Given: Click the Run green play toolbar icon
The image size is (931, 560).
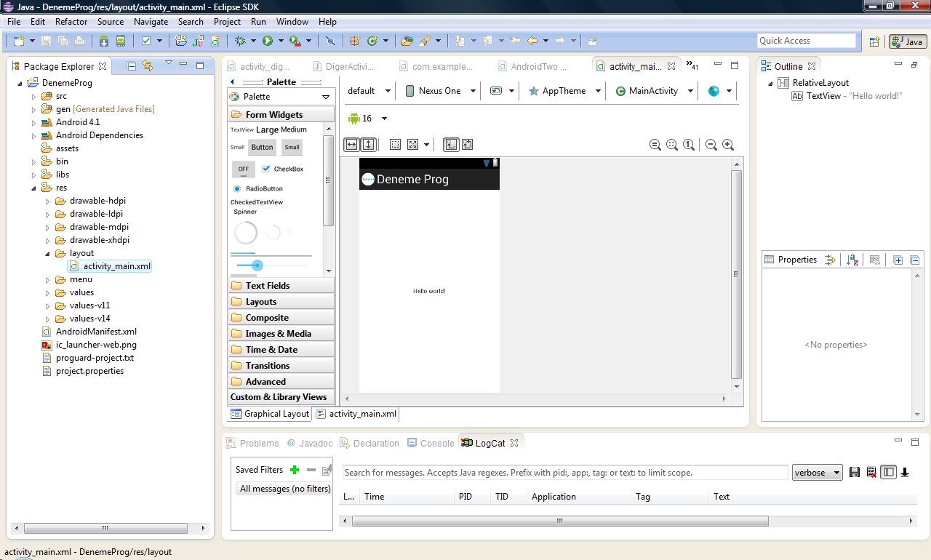Looking at the screenshot, I should [268, 41].
